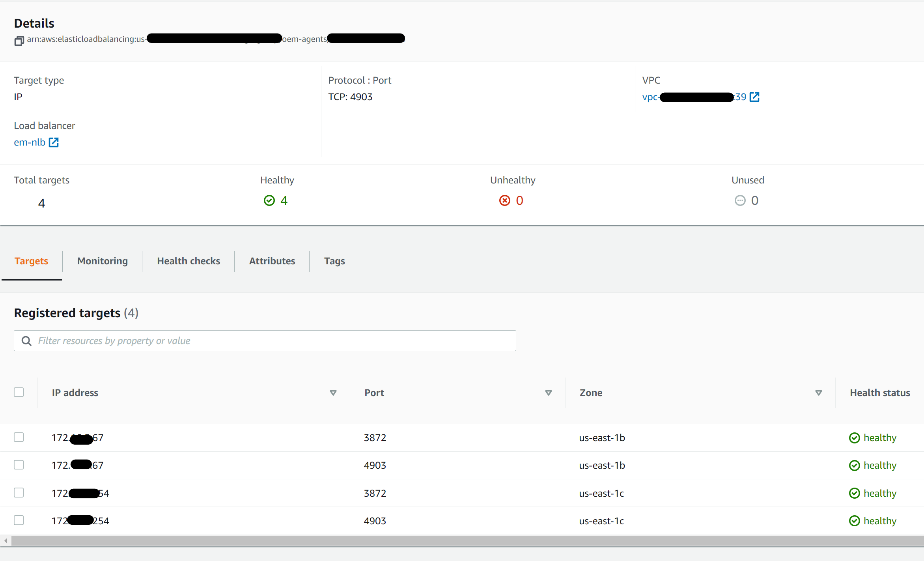
Task: Check the us-east-1c port 3872 target row
Action: point(19,493)
